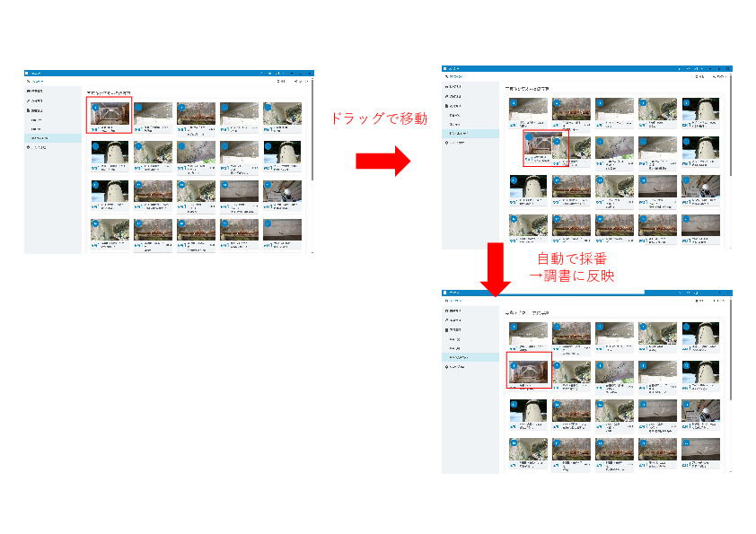This screenshot has width=756, height=534.
Task: Collapse the third sidebar section in the left window
Action: (x=36, y=110)
